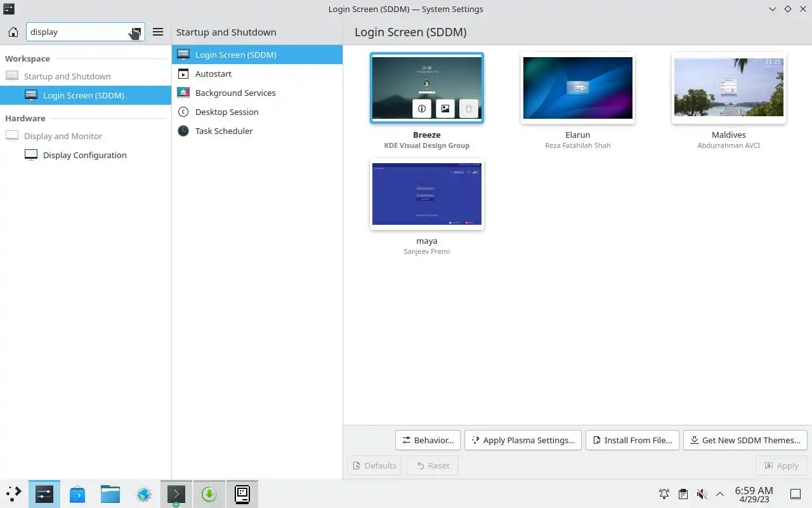The width and height of the screenshot is (812, 508).
Task: Click Install From File... button
Action: click(632, 440)
